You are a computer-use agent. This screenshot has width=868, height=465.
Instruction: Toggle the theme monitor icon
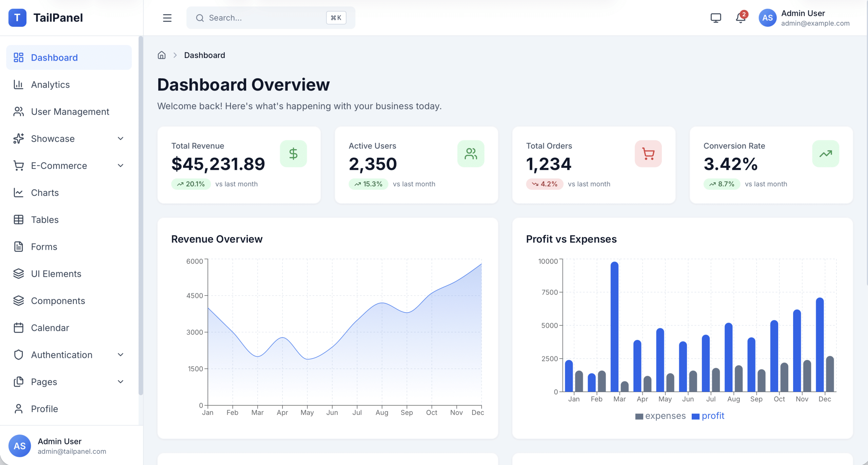(715, 18)
